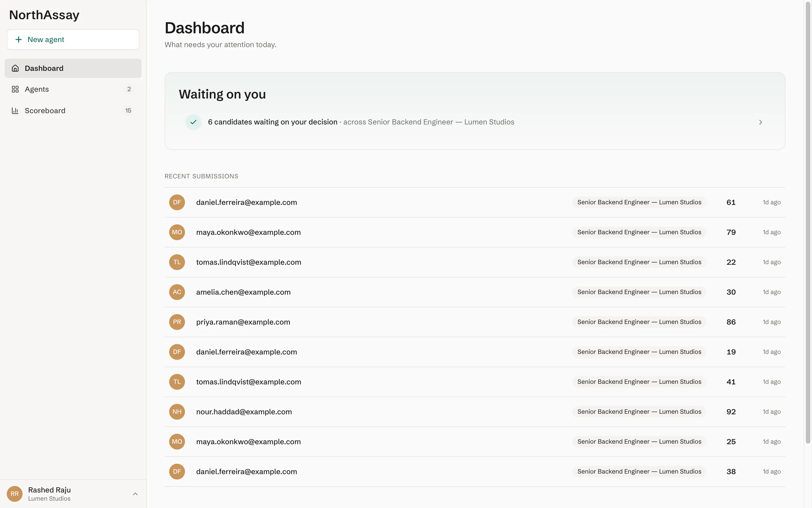Click the PR avatar for priya.raman

pos(177,322)
